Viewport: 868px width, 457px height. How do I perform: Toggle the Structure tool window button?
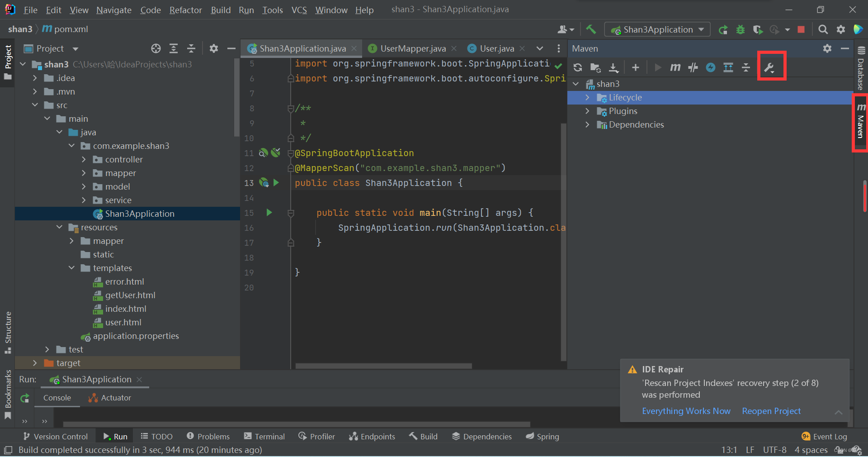[8, 333]
